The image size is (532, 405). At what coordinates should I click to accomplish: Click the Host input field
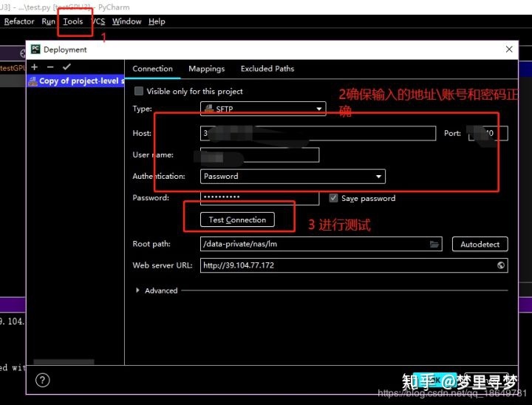(318, 133)
